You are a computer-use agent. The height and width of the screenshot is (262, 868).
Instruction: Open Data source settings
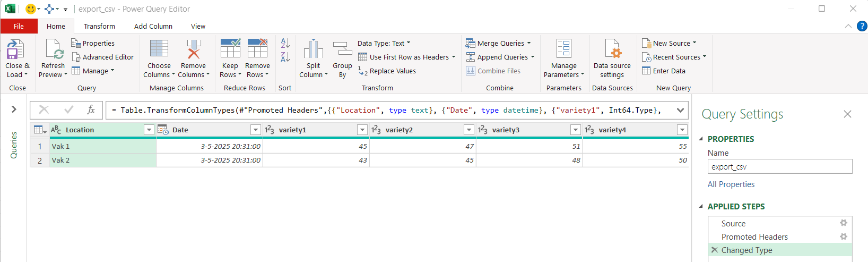pos(612,58)
